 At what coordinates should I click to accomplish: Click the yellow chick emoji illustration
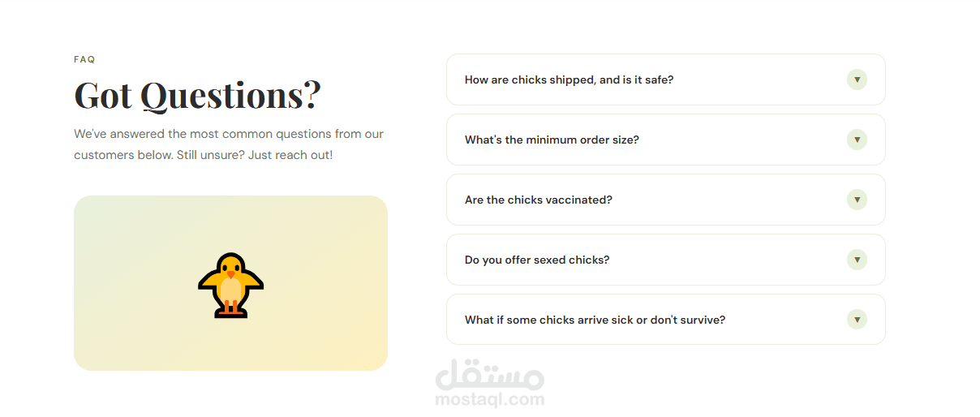tap(231, 285)
